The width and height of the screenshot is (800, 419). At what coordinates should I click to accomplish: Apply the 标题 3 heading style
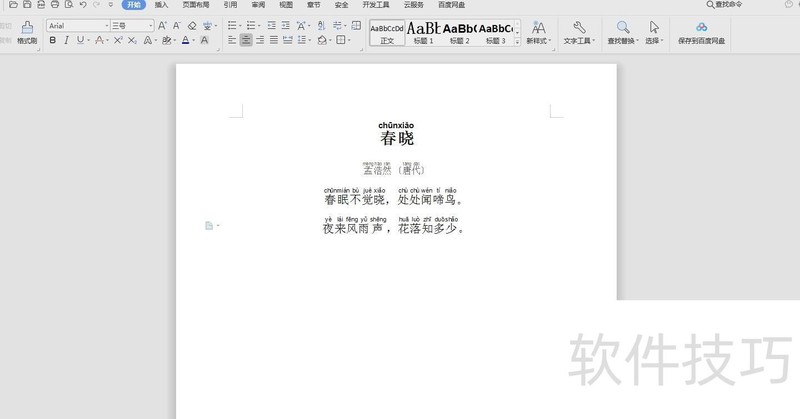(495, 33)
